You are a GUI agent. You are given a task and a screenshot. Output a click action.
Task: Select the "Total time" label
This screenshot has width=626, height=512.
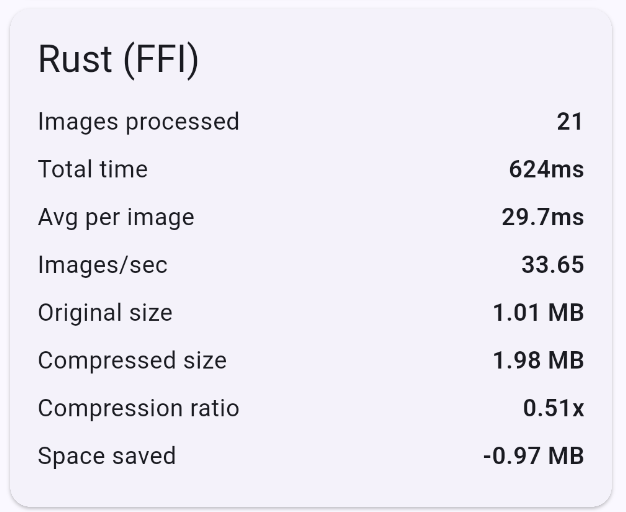93,170
